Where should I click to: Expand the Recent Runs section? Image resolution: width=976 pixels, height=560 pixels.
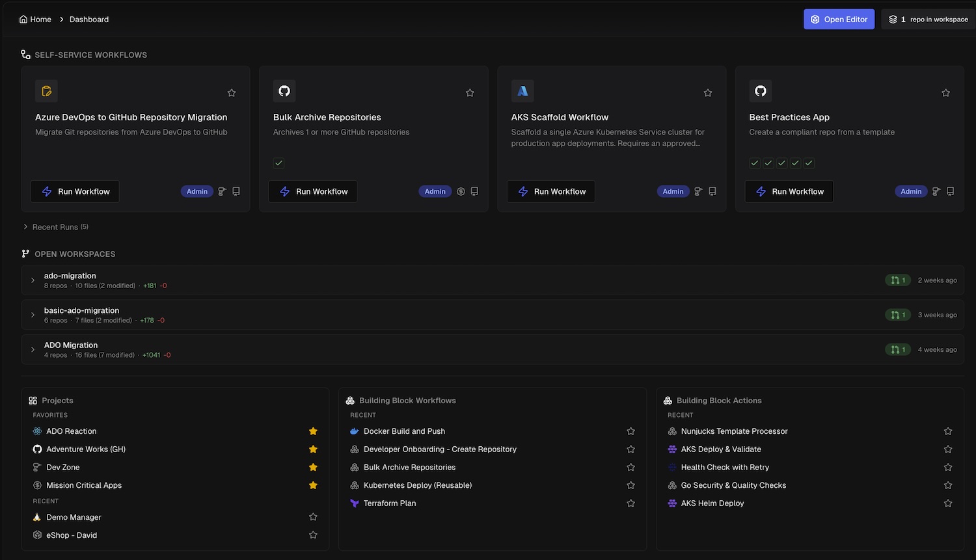(x=55, y=227)
